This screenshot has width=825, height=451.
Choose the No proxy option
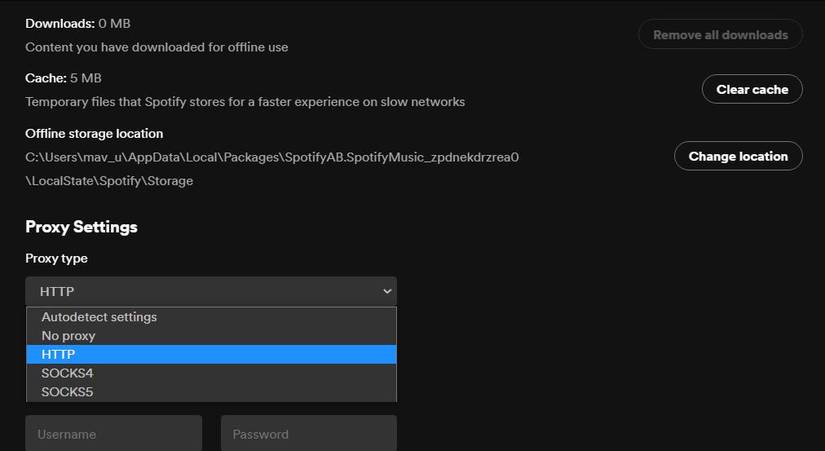[68, 336]
